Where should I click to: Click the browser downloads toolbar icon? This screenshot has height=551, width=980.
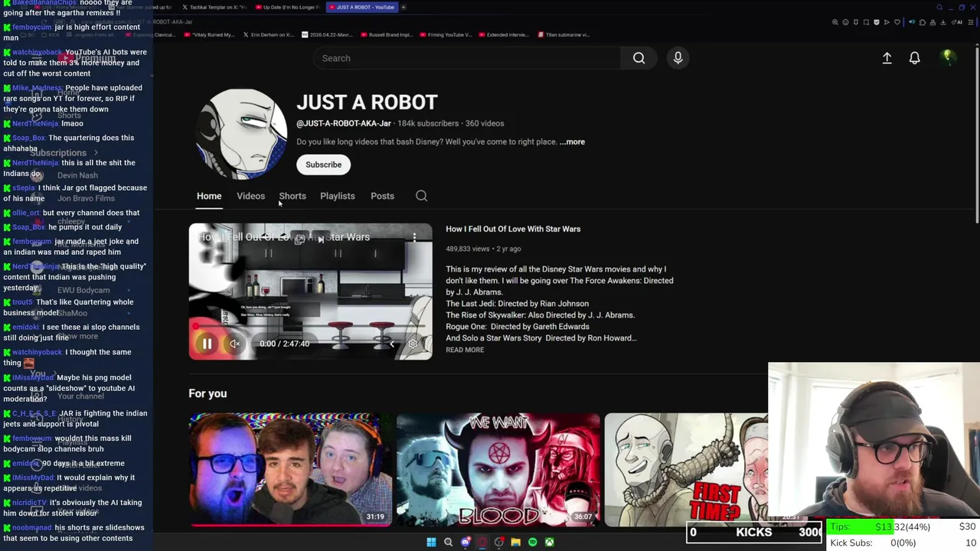[943, 22]
